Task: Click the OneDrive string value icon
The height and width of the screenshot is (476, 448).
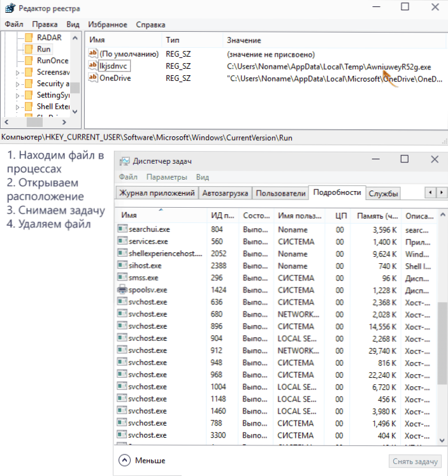Action: 93,78
